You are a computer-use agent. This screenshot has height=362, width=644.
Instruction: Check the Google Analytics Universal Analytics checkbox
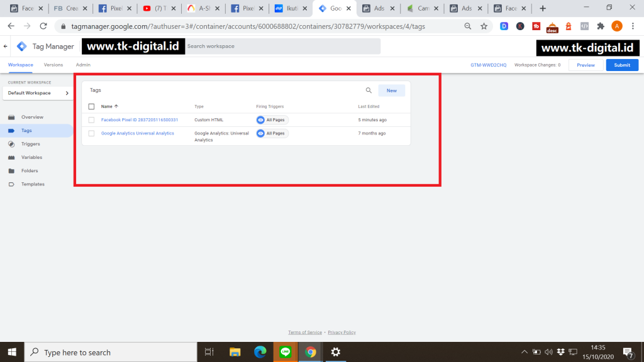point(91,133)
